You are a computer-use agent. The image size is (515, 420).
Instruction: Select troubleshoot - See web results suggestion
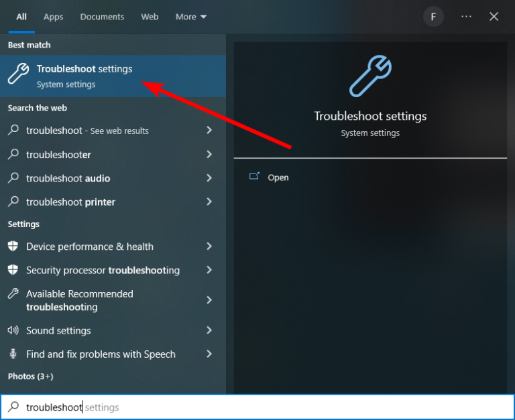coord(113,131)
